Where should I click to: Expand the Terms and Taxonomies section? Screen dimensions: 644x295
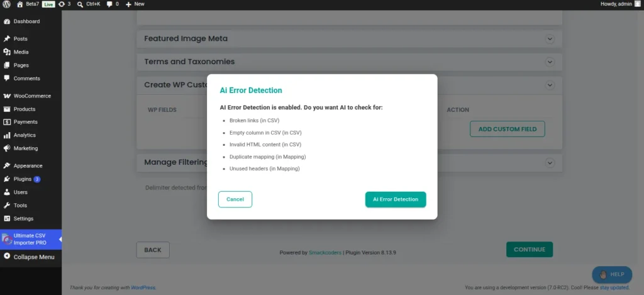[x=550, y=62]
